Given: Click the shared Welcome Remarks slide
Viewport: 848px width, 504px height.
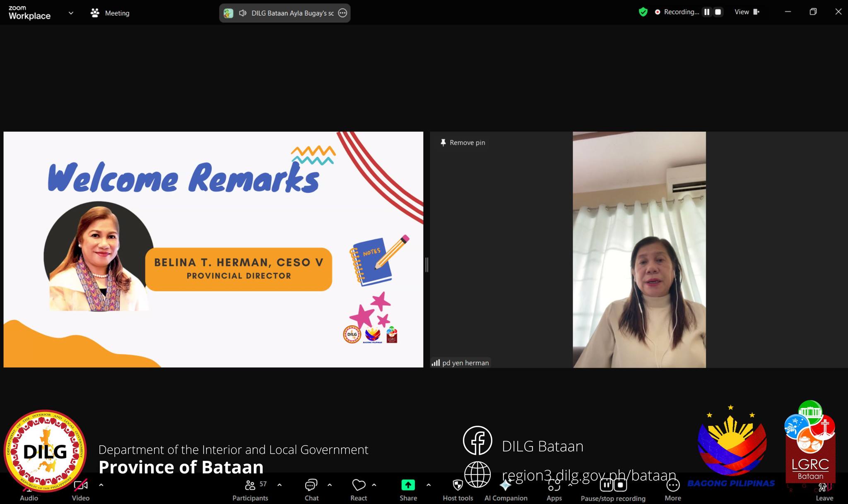Looking at the screenshot, I should pos(213,250).
